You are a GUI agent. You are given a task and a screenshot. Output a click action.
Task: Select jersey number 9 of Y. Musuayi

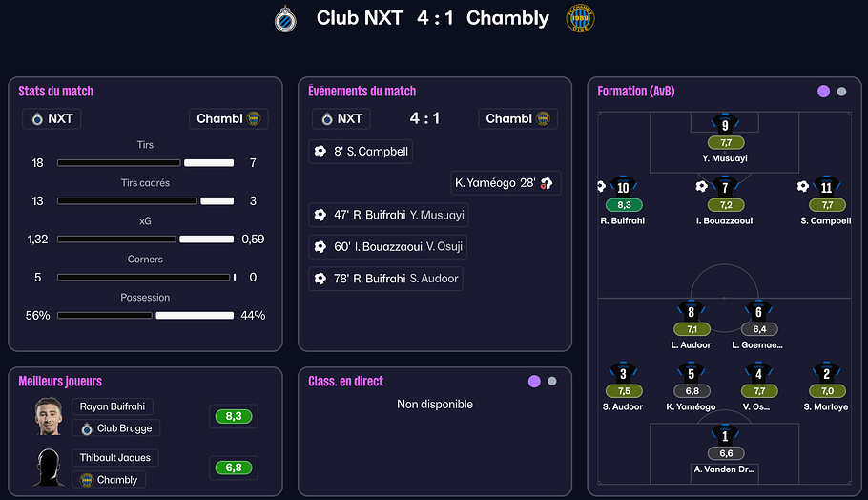725,124
